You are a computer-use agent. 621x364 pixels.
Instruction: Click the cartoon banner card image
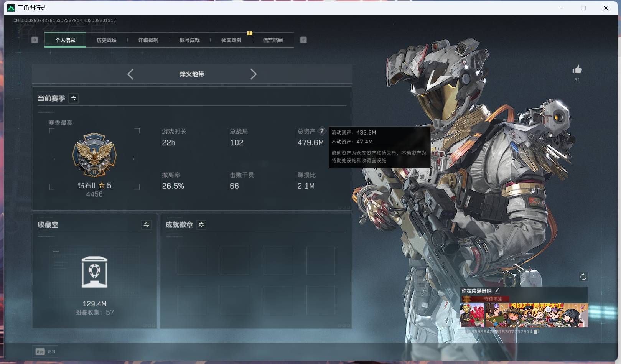click(x=537, y=315)
